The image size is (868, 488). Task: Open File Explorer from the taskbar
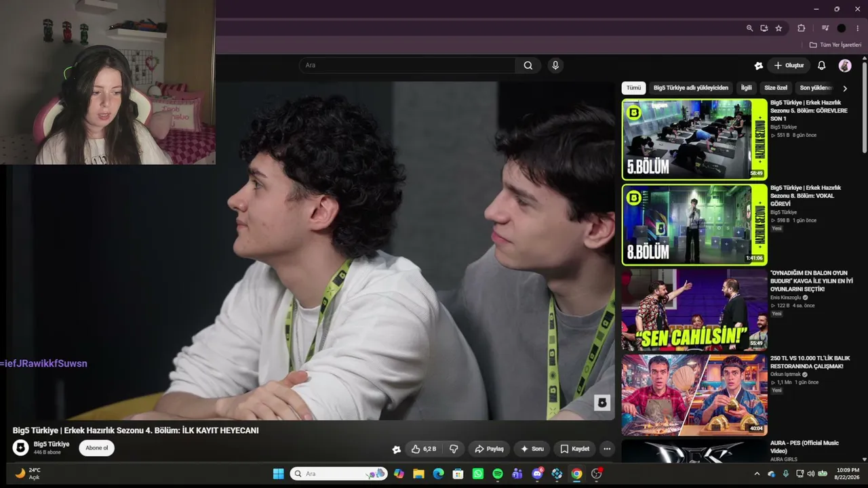click(418, 474)
